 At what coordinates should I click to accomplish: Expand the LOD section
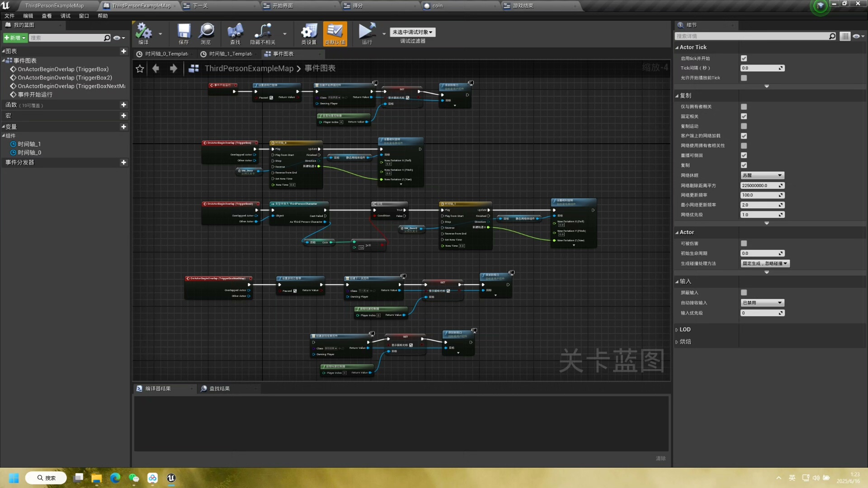[684, 330]
